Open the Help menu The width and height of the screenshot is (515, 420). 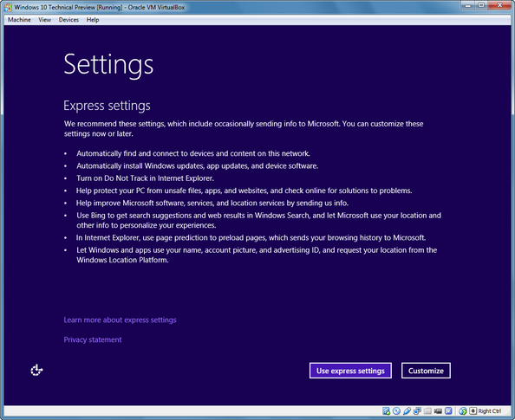pyautogui.click(x=93, y=20)
